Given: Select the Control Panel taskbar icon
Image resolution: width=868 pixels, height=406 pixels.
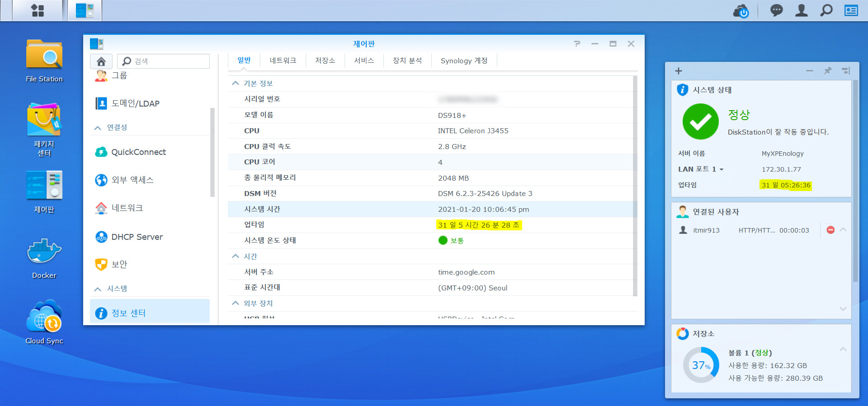Looking at the screenshot, I should tap(85, 10).
